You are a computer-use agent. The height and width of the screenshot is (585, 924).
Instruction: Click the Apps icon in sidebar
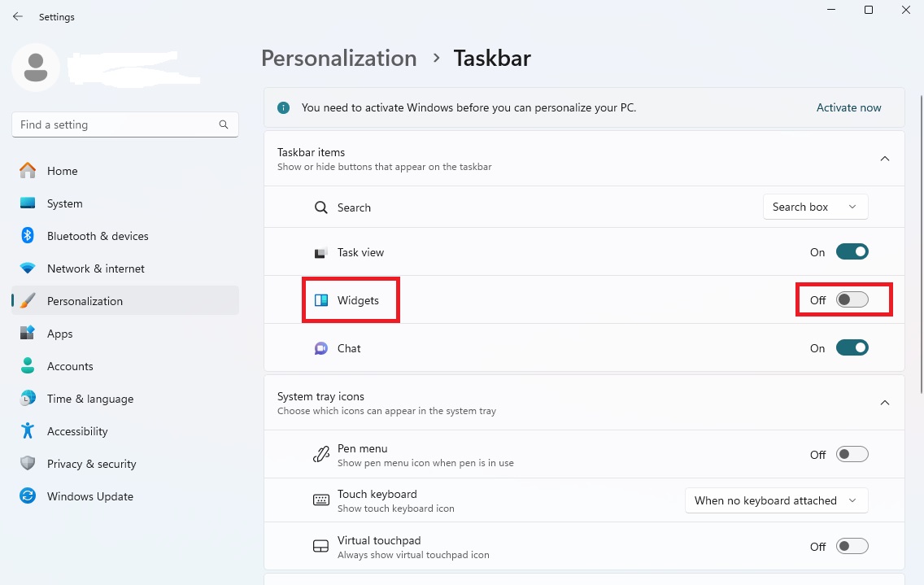point(28,334)
